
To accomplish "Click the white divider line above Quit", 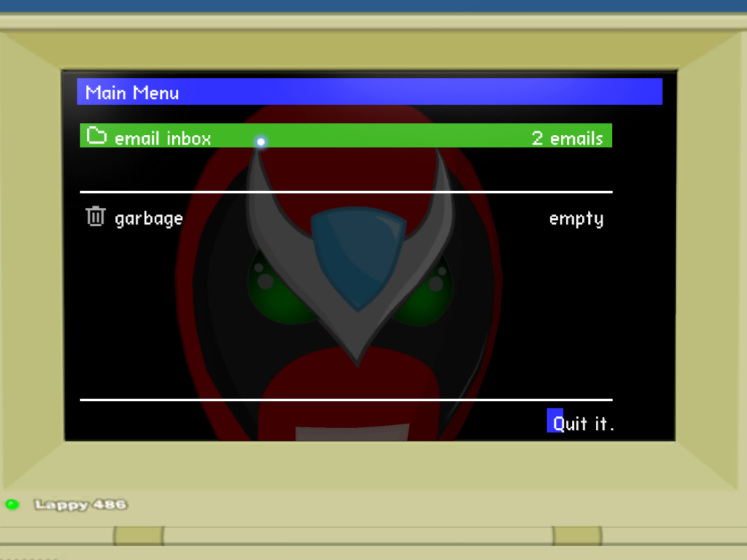I will pos(346,400).
